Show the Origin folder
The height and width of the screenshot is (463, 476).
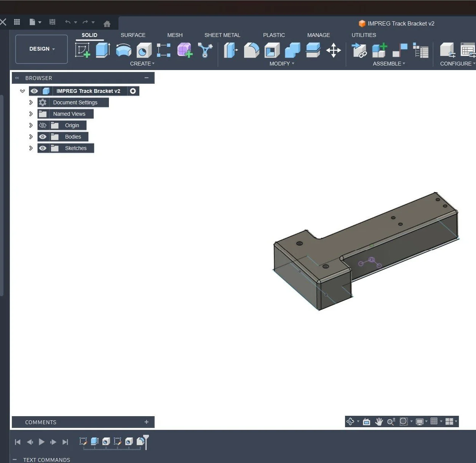point(43,125)
